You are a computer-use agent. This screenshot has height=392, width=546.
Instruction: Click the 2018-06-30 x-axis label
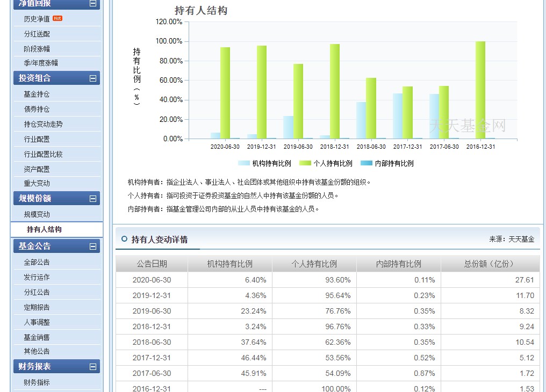(x=371, y=147)
